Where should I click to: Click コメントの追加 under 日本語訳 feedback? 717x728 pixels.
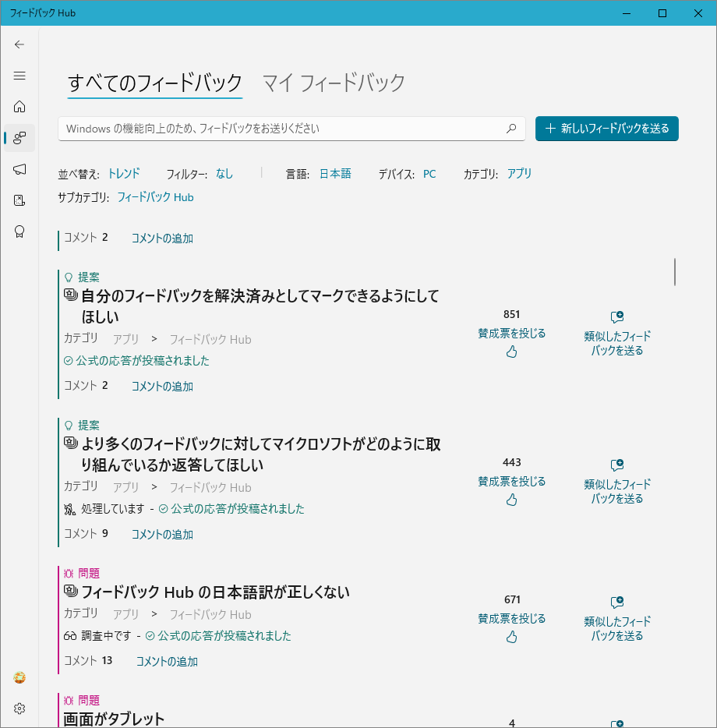(x=167, y=662)
